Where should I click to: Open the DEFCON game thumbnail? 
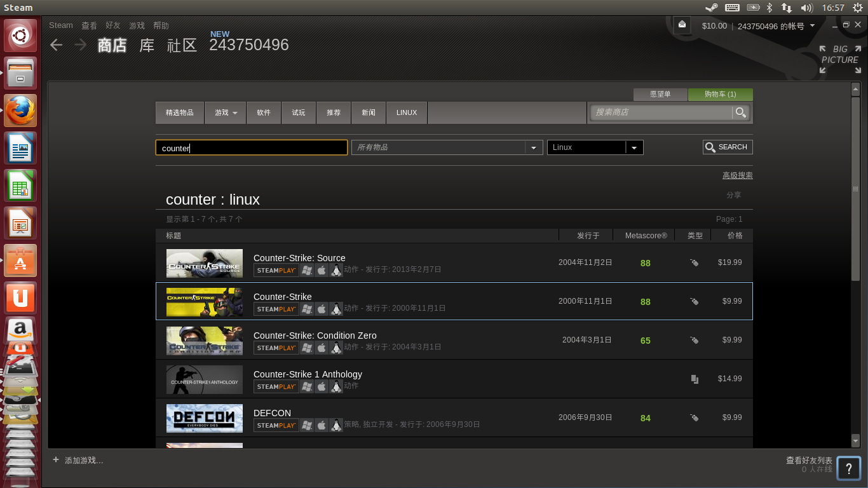(x=205, y=418)
